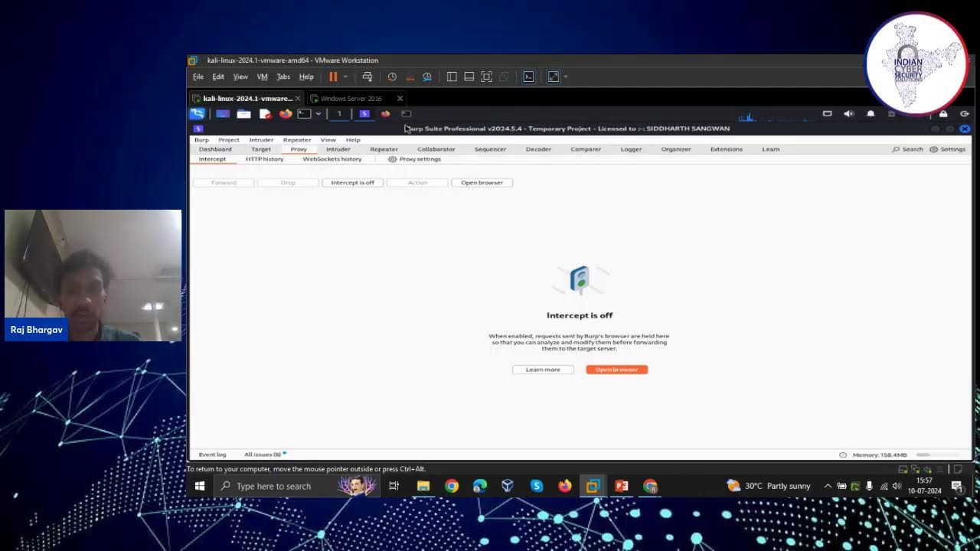
Task: Click the Send Ctrl+Alt+Del icon in VMware toolbar
Action: coord(367,77)
